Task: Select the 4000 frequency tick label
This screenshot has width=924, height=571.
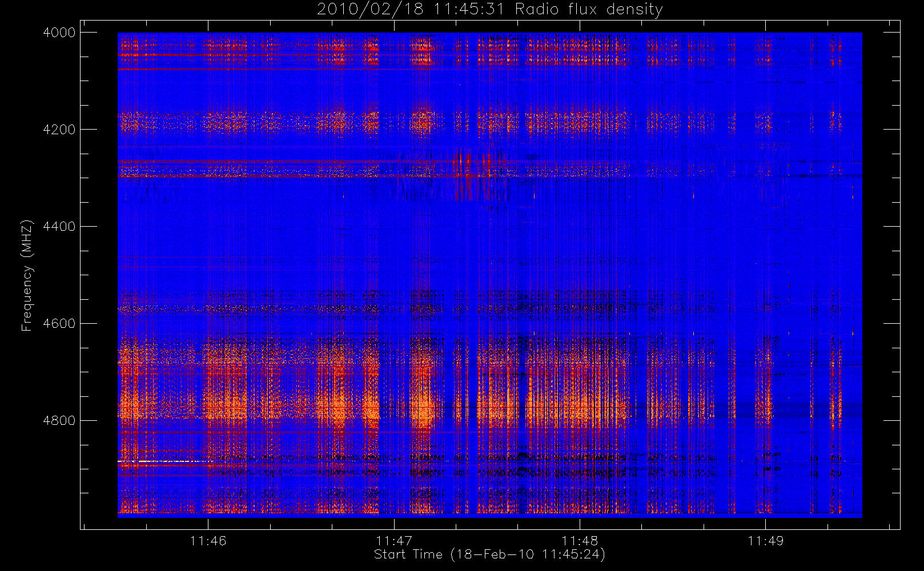Action: [x=59, y=33]
